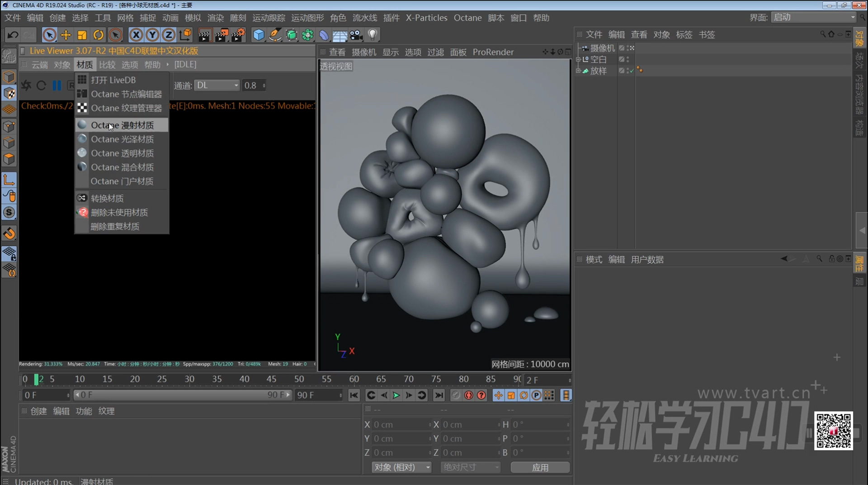Click the 0.8 value field
Image resolution: width=868 pixels, height=485 pixels.
(x=254, y=85)
